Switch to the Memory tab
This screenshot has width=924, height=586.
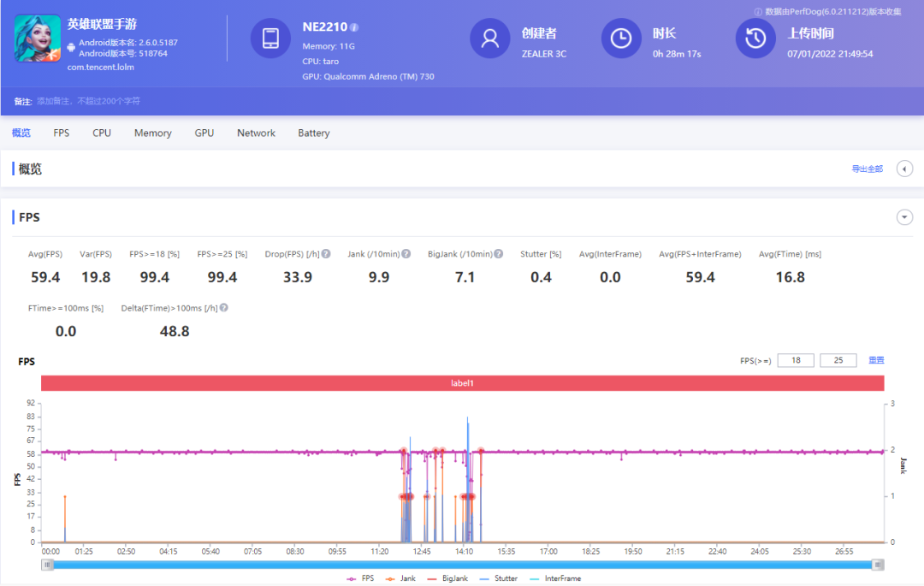coord(152,133)
